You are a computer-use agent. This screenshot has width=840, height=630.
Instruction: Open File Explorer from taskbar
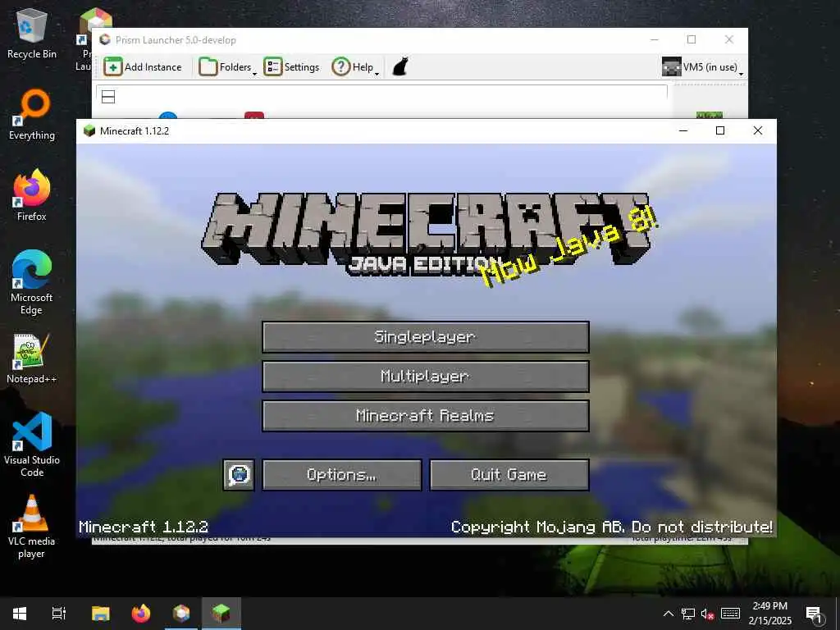tap(100, 614)
